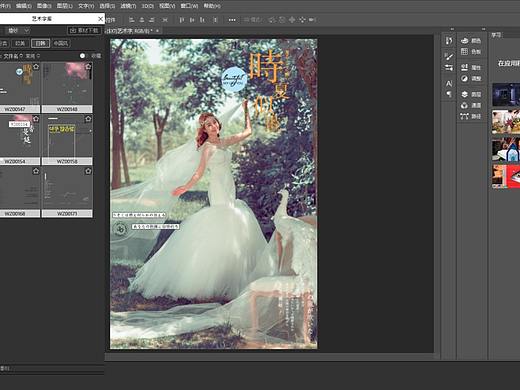Click the align right edges icon
The height and width of the screenshot is (390, 520).
152,20
